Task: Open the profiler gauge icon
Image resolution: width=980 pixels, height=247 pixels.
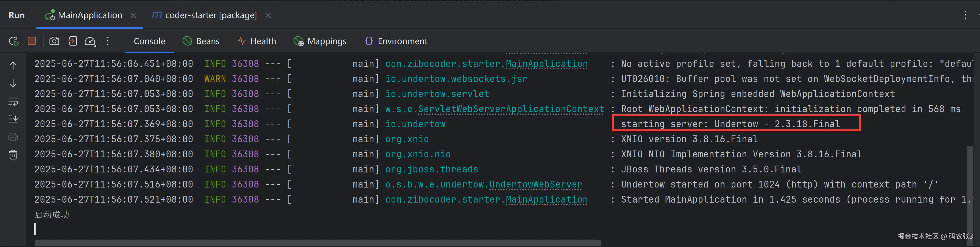Action: pos(90,41)
